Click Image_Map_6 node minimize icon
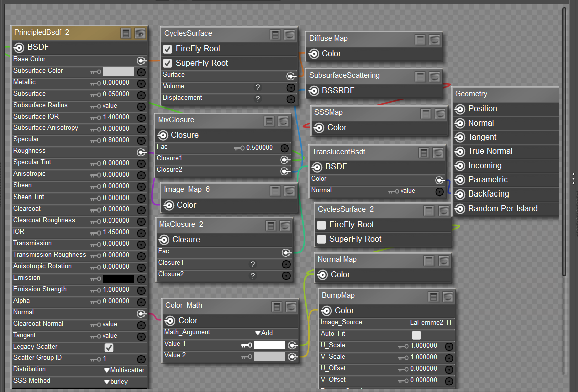Viewport: 578px width, 392px height. point(275,191)
